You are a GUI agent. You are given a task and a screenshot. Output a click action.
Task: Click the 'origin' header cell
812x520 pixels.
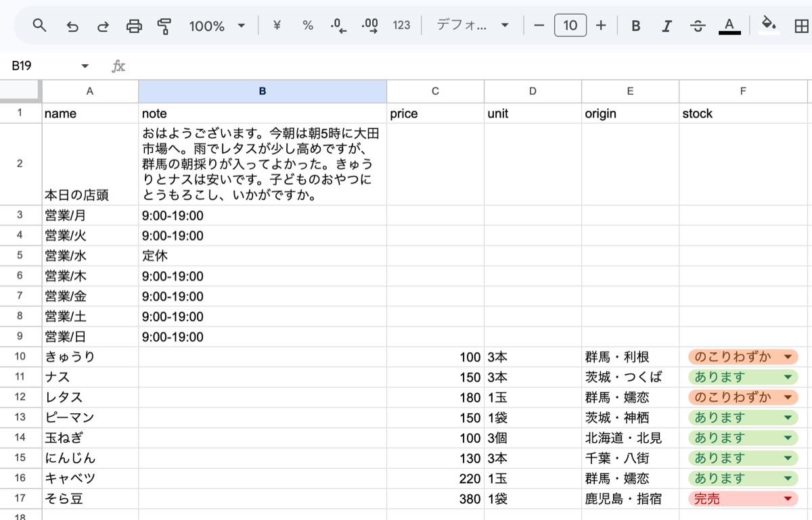(630, 113)
